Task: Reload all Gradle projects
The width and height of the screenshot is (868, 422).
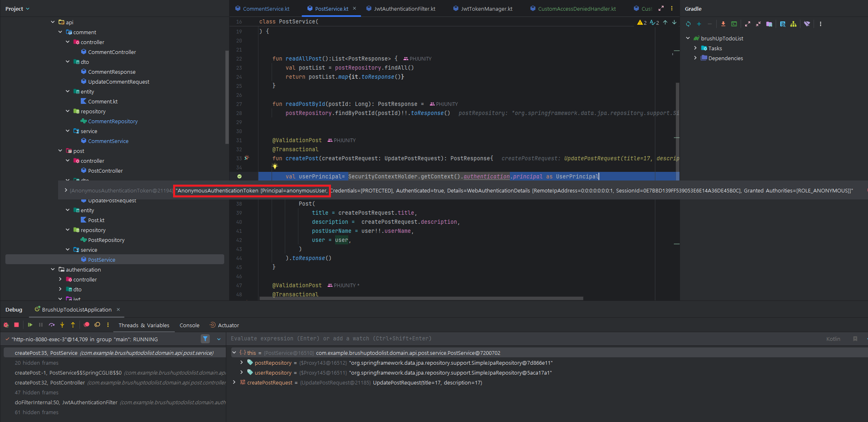Action: coord(688,24)
